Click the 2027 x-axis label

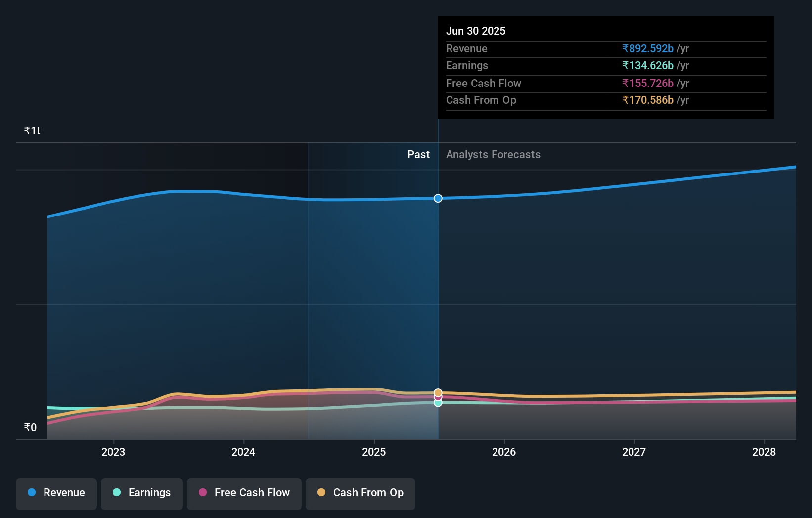coord(634,452)
